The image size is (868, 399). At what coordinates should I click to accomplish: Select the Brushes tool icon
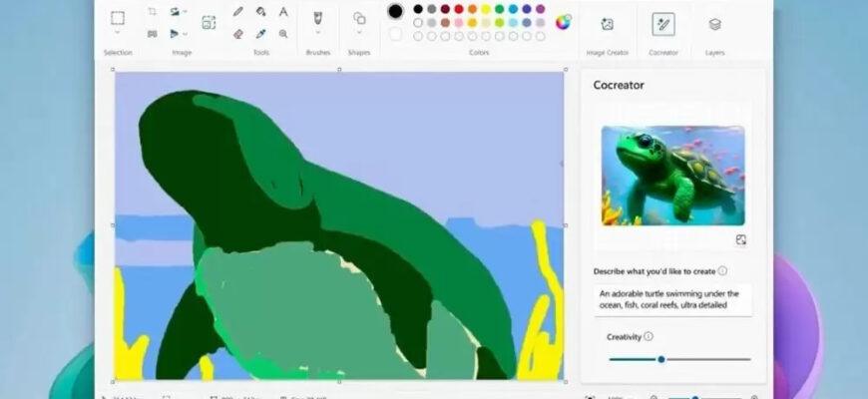(317, 18)
